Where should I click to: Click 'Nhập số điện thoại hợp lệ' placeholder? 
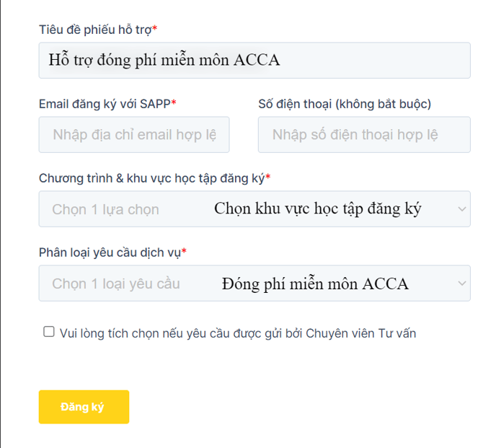click(x=355, y=135)
